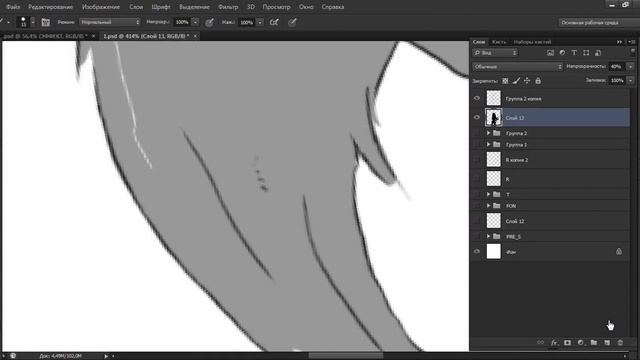Screen dimensions: 640x360
Task: Lock transparent pixels toggle
Action: click(505, 81)
